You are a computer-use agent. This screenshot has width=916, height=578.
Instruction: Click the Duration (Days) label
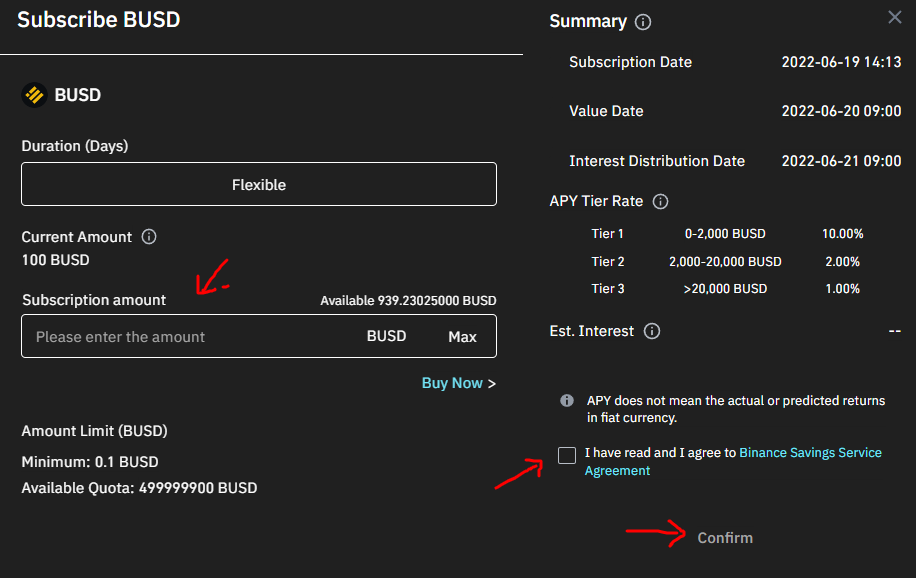(x=75, y=146)
